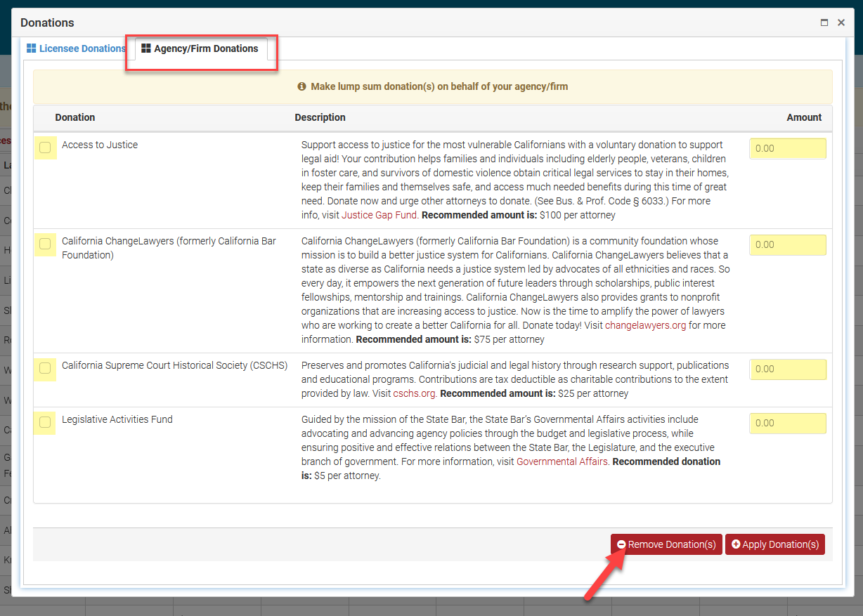Check the Access to Justice donation checkbox

[45, 148]
